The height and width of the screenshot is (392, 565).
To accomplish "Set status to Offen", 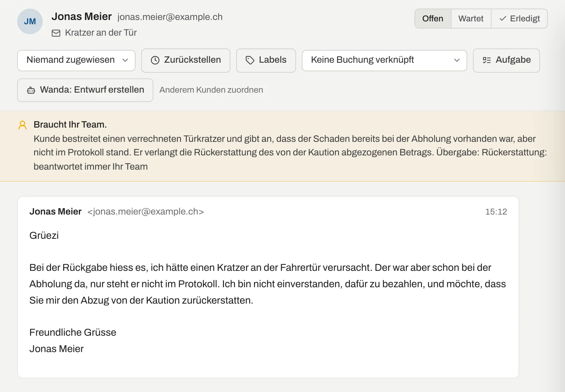I will pos(433,19).
